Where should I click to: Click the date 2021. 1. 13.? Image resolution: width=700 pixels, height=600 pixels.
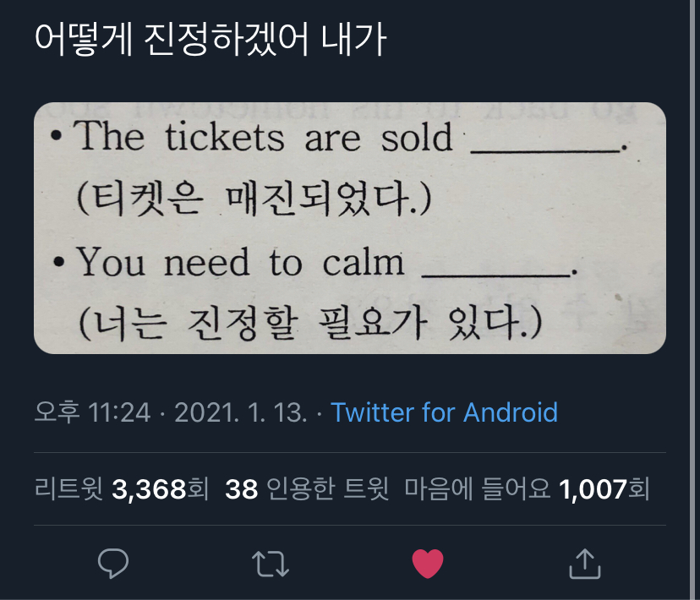(240, 412)
